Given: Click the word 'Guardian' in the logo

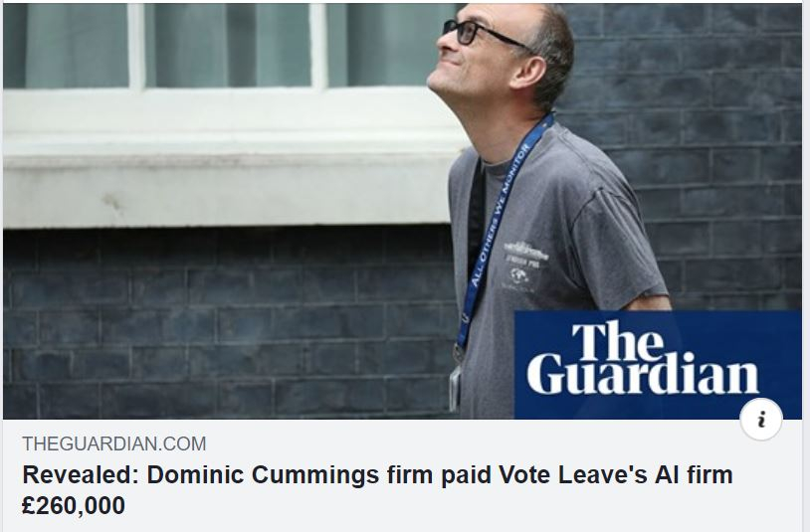Looking at the screenshot, I should coord(643,374).
